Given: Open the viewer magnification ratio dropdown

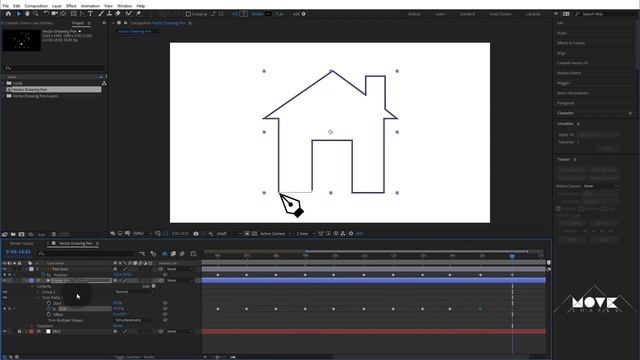Looking at the screenshot, I should [x=141, y=233].
